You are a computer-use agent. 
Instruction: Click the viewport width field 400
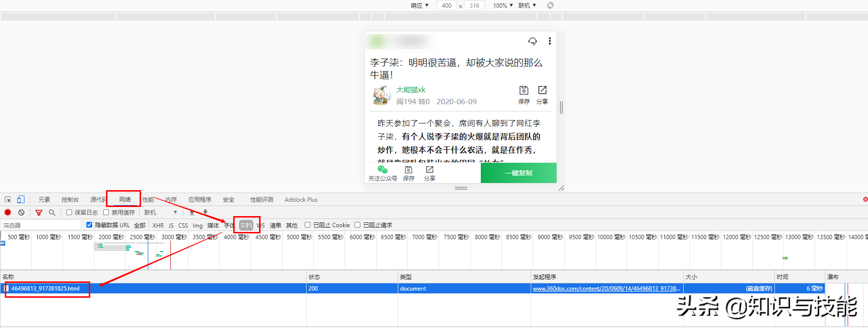tap(447, 5)
